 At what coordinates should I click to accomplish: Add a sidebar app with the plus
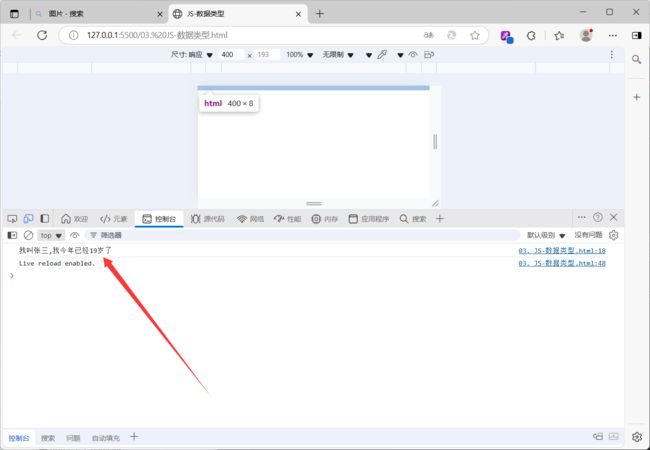click(636, 97)
